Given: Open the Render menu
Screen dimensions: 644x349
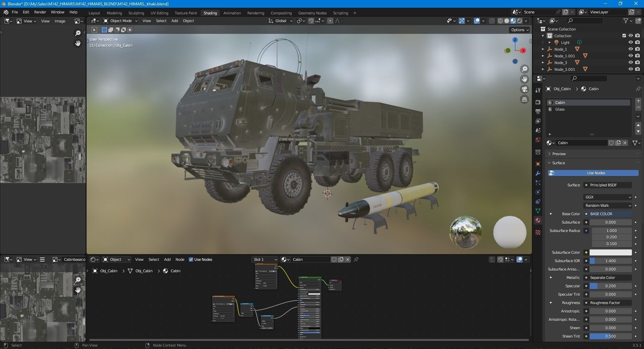Looking at the screenshot, I should point(40,12).
